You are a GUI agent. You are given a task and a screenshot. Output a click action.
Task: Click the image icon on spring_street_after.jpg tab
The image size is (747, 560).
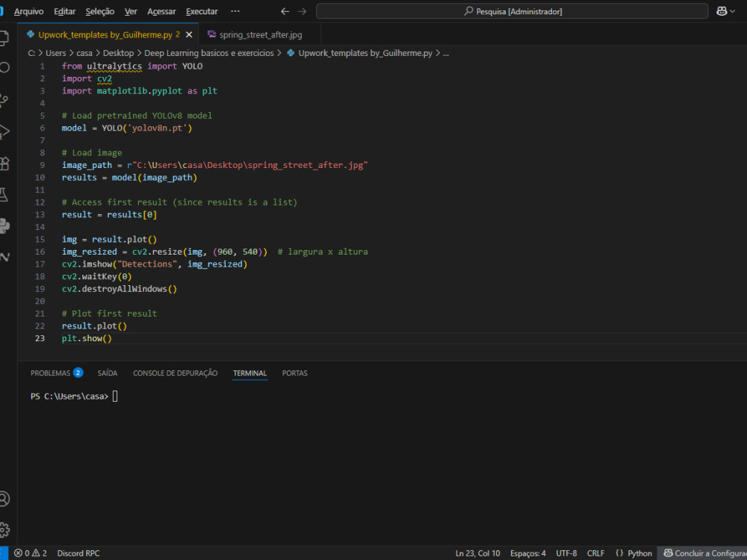pyautogui.click(x=212, y=34)
